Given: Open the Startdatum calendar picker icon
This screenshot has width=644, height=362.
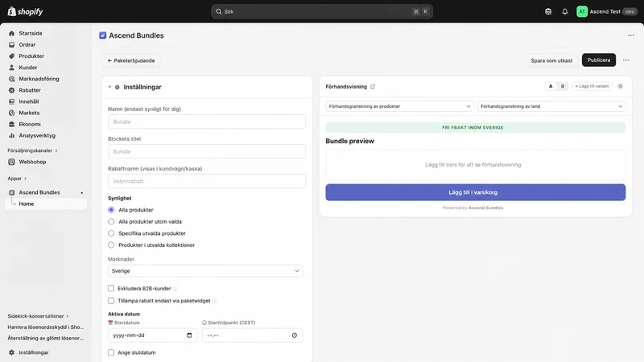Looking at the screenshot, I should tap(189, 335).
